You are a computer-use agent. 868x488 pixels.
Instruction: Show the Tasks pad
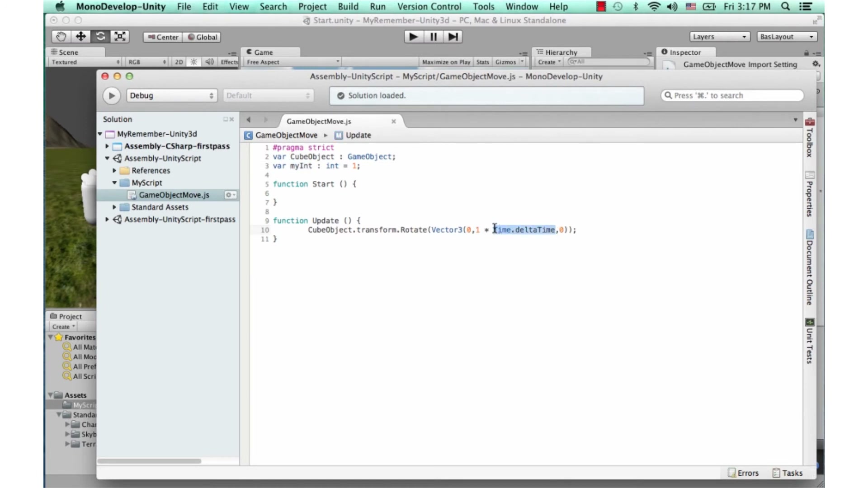(x=788, y=473)
